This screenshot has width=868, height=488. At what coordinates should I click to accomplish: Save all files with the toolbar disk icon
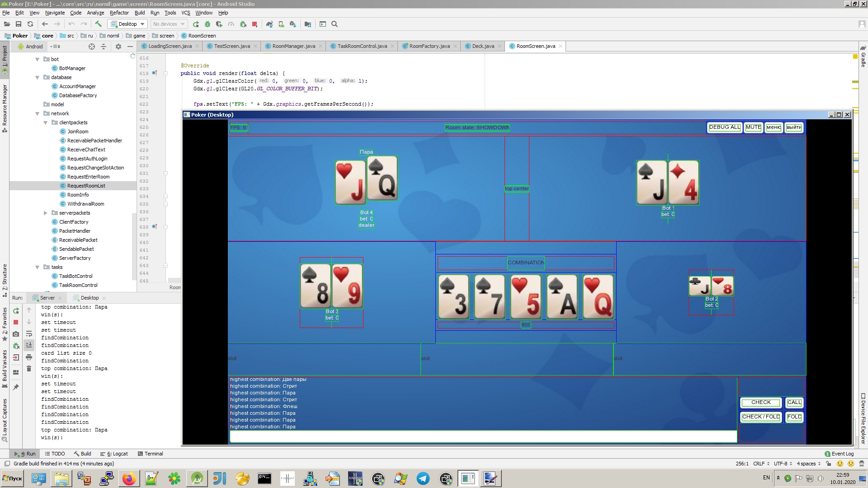(19, 24)
